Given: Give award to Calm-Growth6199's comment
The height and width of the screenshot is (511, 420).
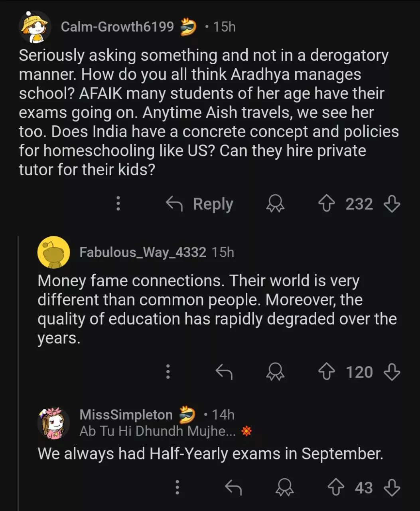Looking at the screenshot, I should [275, 204].
